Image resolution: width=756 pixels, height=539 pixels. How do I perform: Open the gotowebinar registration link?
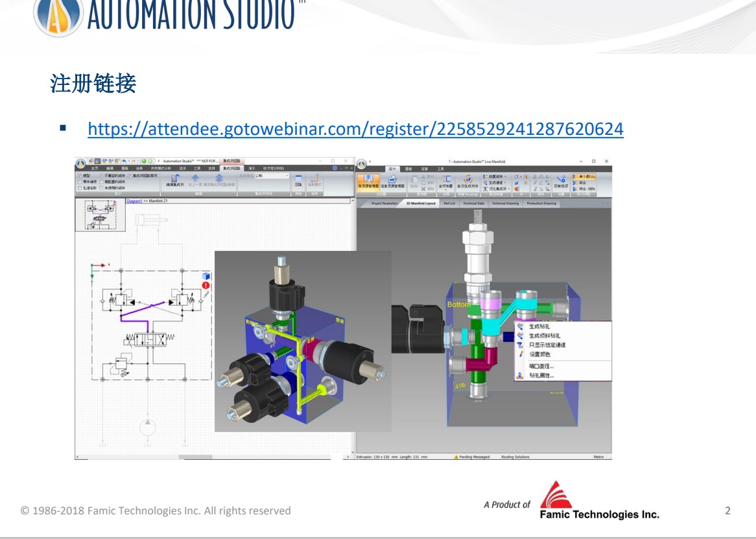point(355,128)
